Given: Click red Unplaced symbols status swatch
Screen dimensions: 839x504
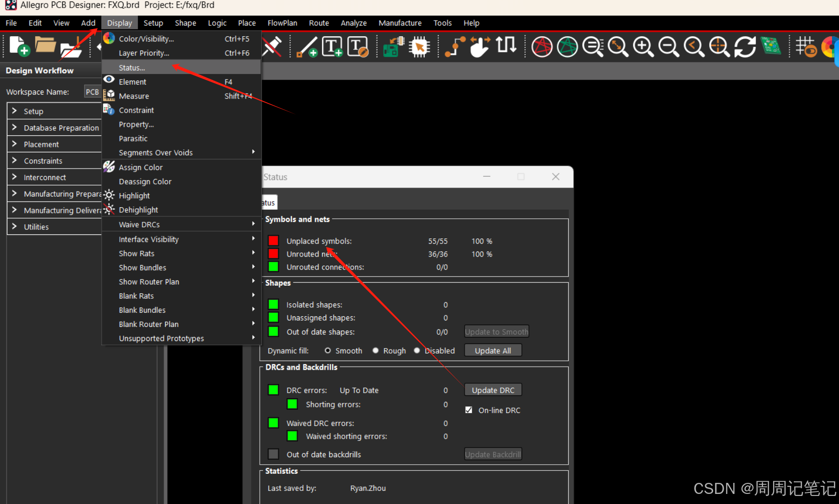Looking at the screenshot, I should click(273, 240).
